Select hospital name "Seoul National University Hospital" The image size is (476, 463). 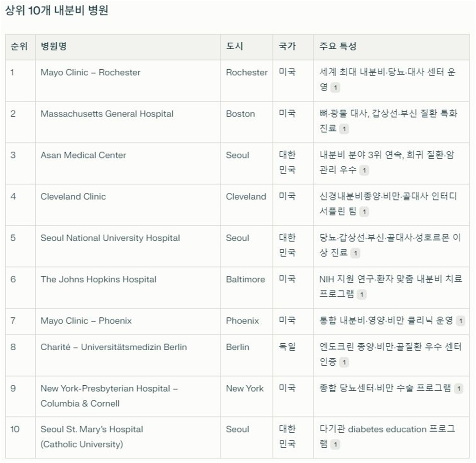[x=110, y=238]
